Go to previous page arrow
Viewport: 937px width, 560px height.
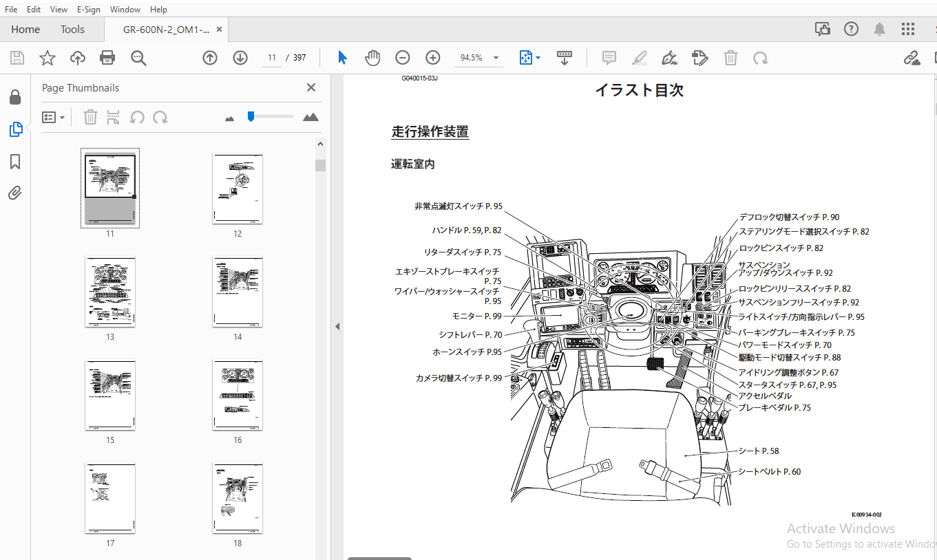tap(210, 58)
